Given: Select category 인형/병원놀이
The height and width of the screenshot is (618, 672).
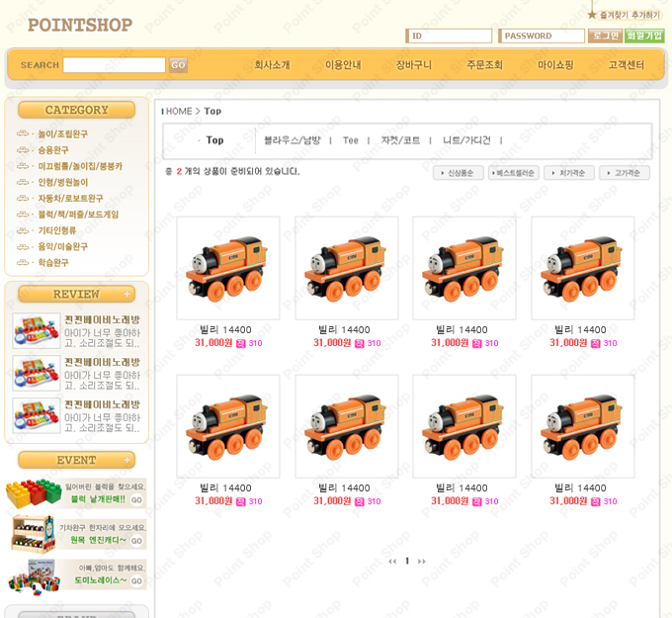Looking at the screenshot, I should coord(62,182).
